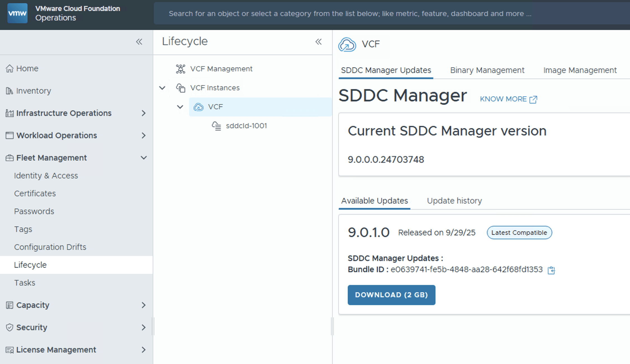
Task: Click the global search input field
Action: click(x=349, y=13)
